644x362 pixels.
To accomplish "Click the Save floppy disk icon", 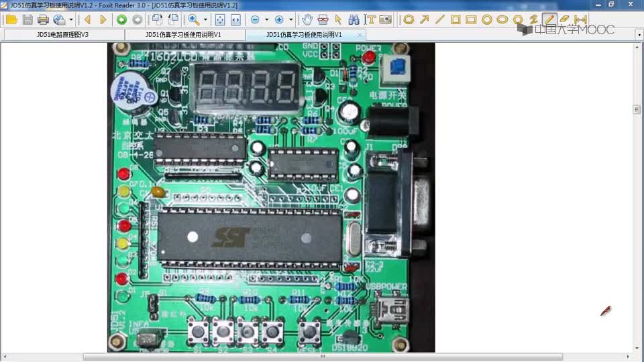I will (28, 19).
